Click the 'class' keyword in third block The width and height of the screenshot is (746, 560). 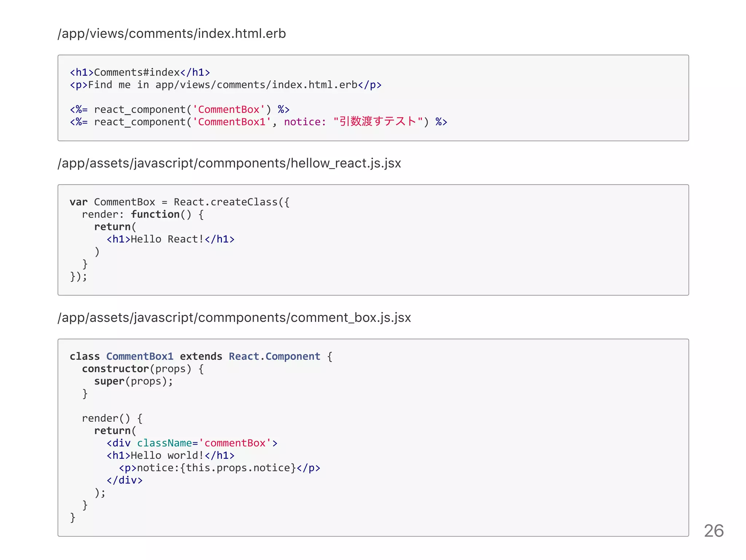(85, 356)
